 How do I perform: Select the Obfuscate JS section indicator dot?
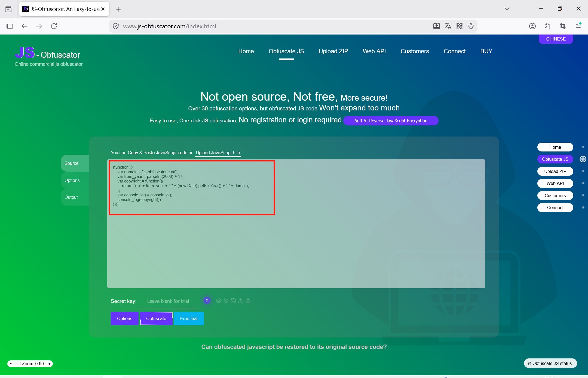pos(583,159)
